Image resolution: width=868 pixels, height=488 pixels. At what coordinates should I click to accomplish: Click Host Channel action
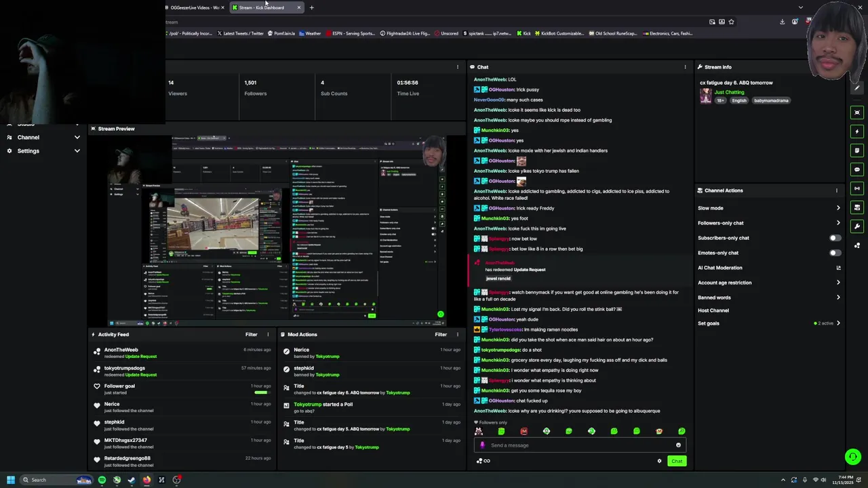click(713, 310)
